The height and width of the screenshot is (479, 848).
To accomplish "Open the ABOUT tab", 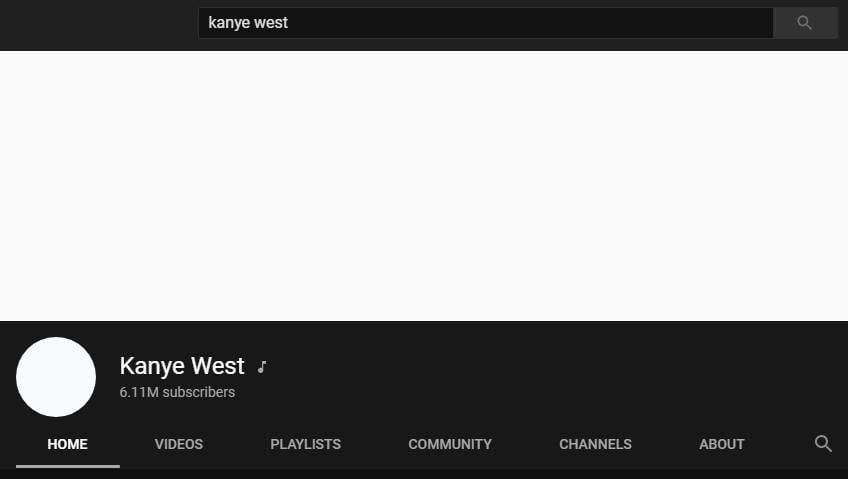I will [721, 444].
